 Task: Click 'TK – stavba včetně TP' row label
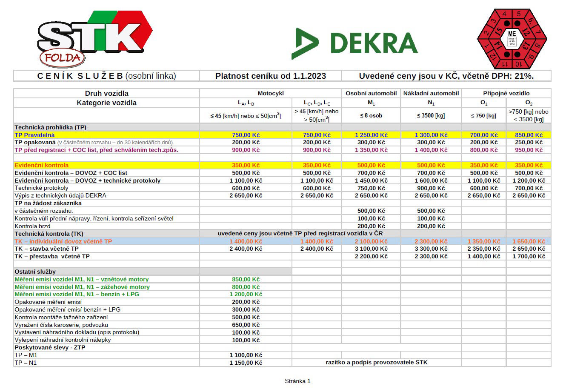47,249
